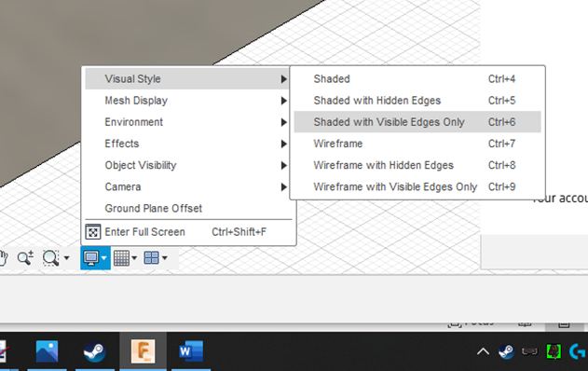Expand the Display Settings dropdown arrow

[x=103, y=258]
